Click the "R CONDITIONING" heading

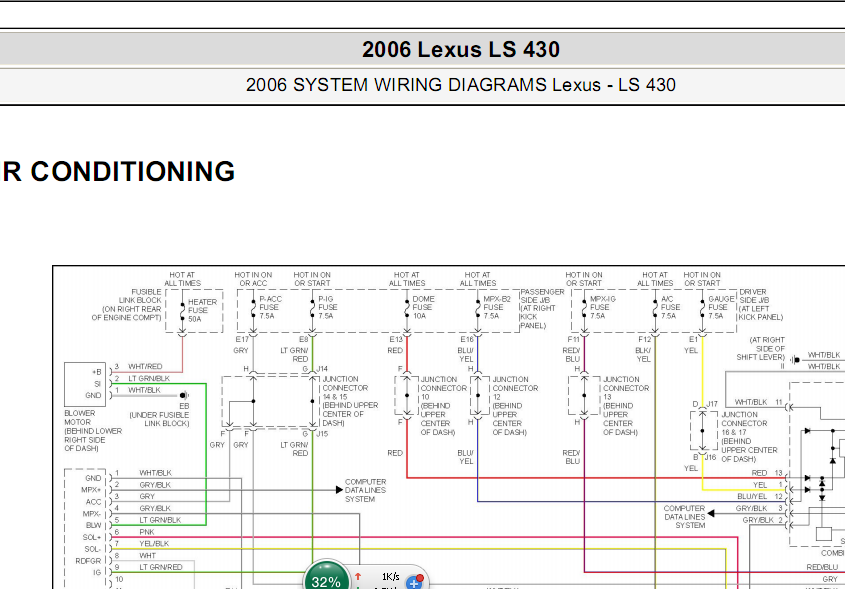[x=119, y=171]
